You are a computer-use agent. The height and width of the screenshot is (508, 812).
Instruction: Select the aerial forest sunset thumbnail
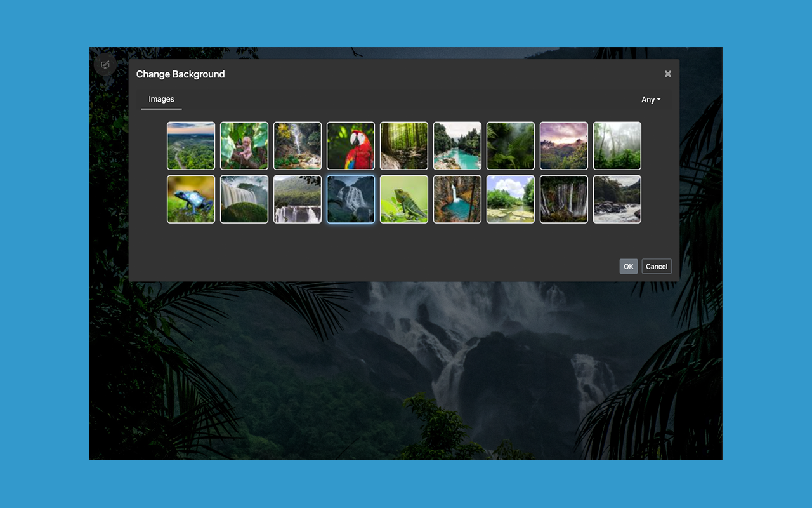tap(191, 146)
